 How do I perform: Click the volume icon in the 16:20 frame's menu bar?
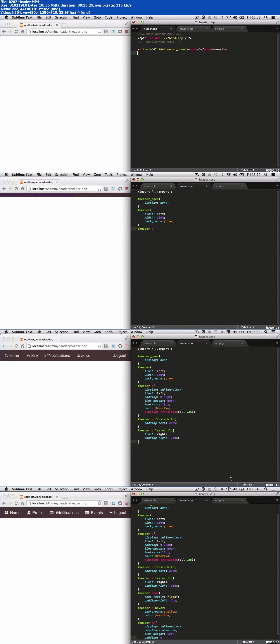click(x=235, y=175)
